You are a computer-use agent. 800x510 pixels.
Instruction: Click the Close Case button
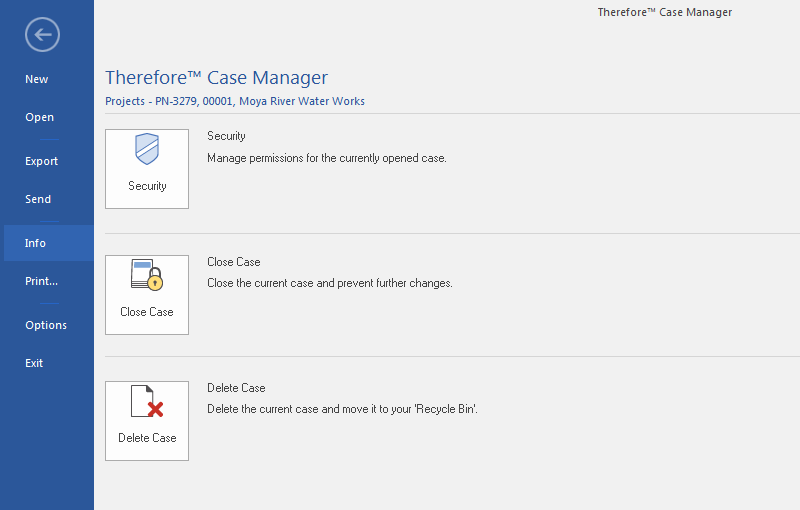(x=147, y=295)
